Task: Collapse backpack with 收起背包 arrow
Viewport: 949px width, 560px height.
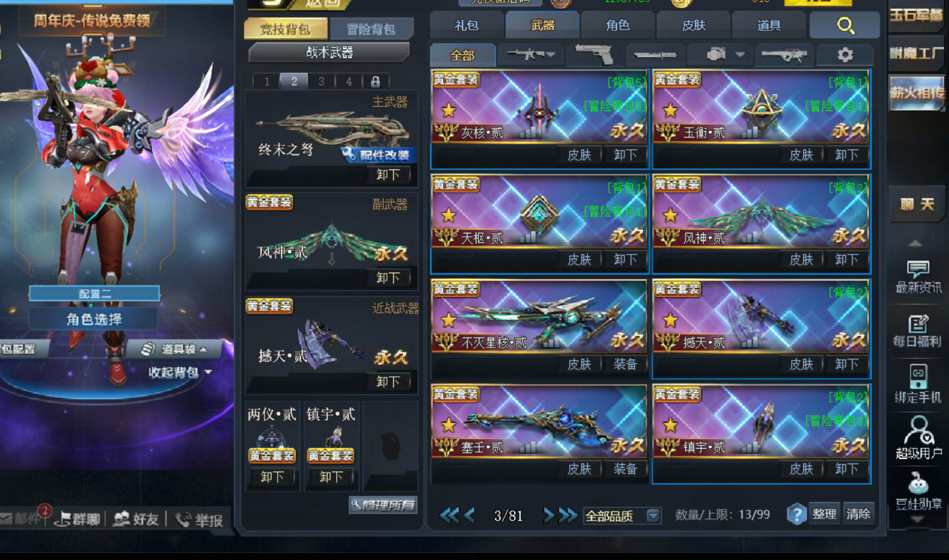Action: coord(208,372)
